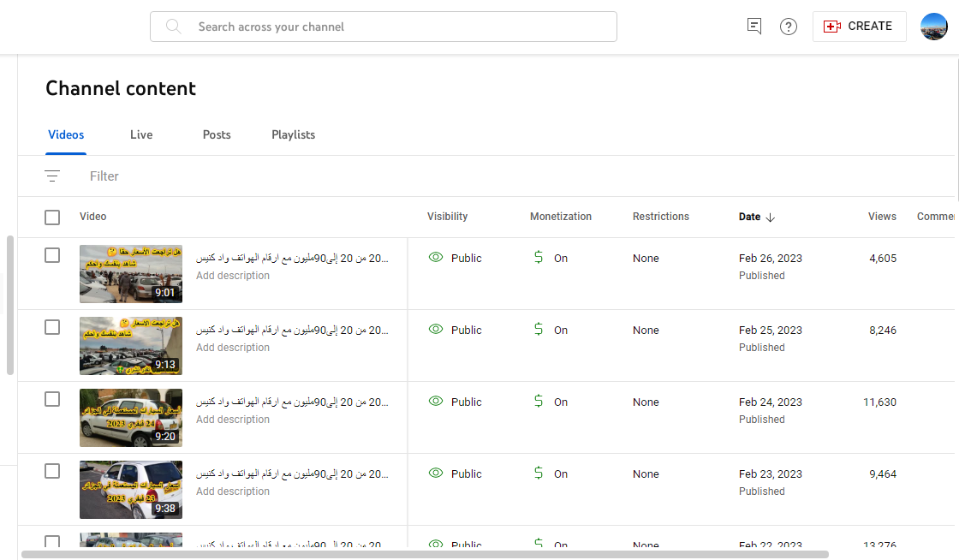The image size is (959, 560).
Task: Click the Public eye icon for Feb 25 video
Action: tap(436, 329)
